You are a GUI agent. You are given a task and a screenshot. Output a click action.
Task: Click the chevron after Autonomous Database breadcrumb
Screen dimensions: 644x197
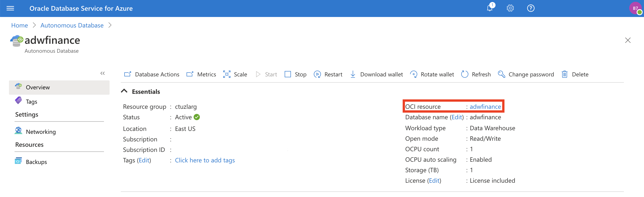coord(110,25)
